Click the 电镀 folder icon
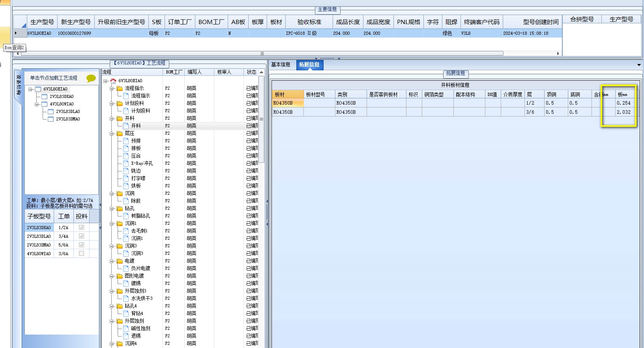This screenshot has height=348, width=644. pyautogui.click(x=120, y=261)
